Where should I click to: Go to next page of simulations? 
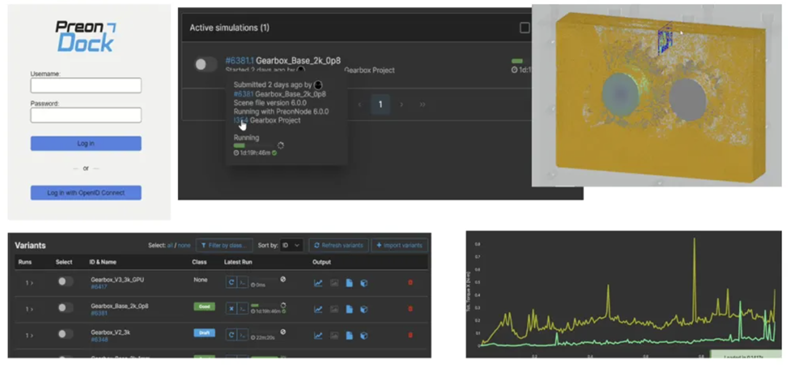[401, 105]
